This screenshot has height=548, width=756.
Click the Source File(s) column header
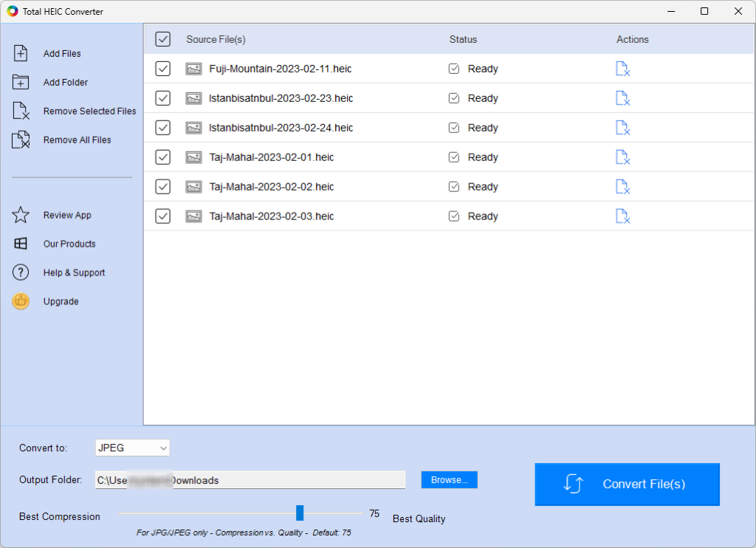(216, 40)
